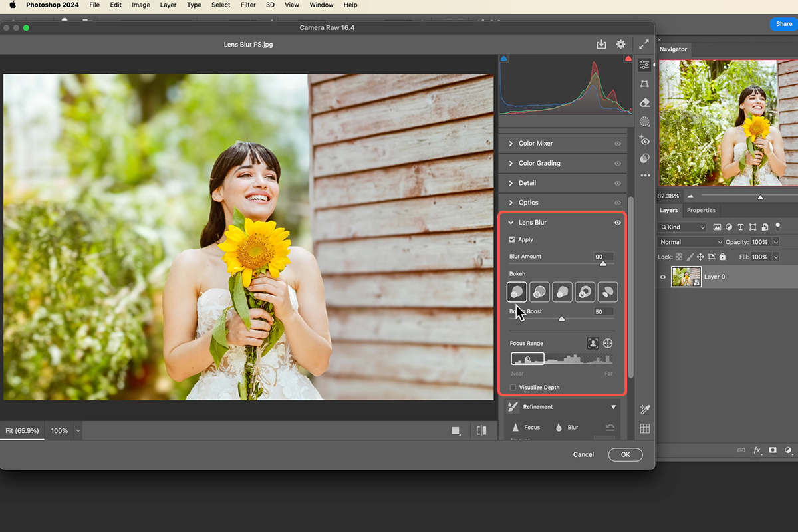
Task: Open the Masking tool in Camera Raw
Action: 644,121
